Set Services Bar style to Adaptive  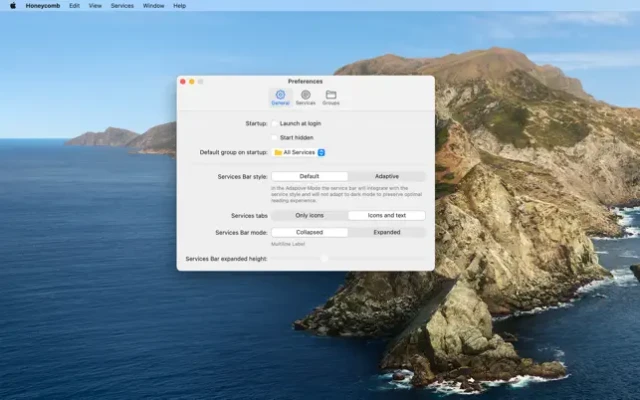coord(386,176)
